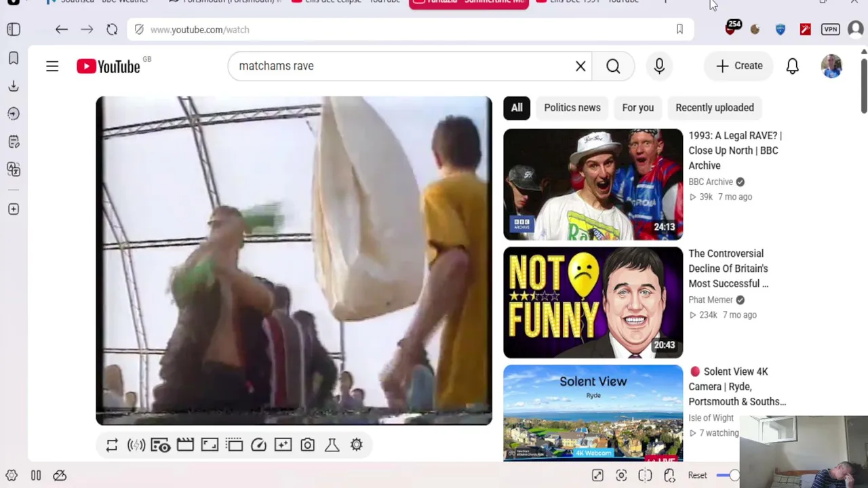Image resolution: width=868 pixels, height=488 pixels.
Task: Click the blue shield extension icon
Action: [x=780, y=30]
